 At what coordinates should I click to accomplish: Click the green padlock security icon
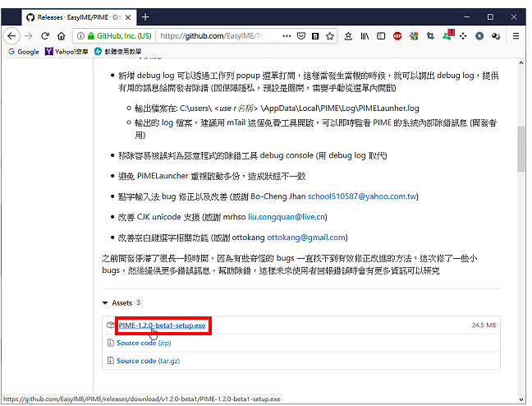[90, 36]
